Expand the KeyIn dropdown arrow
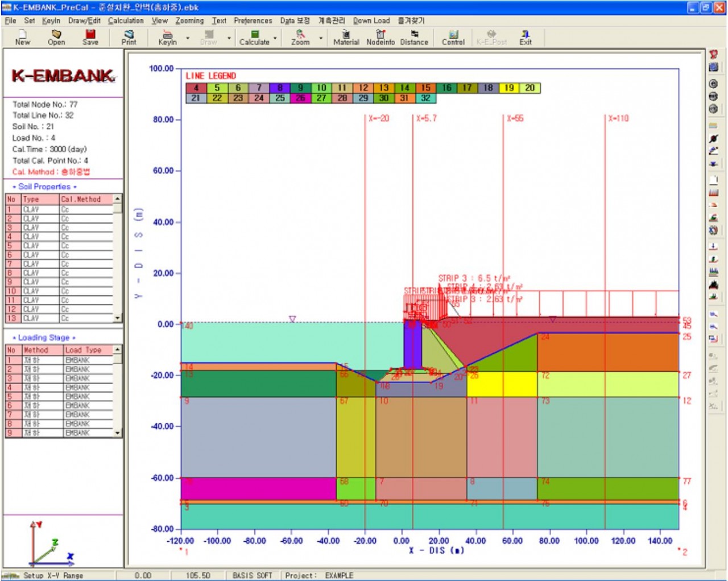728x581 pixels. [x=188, y=39]
